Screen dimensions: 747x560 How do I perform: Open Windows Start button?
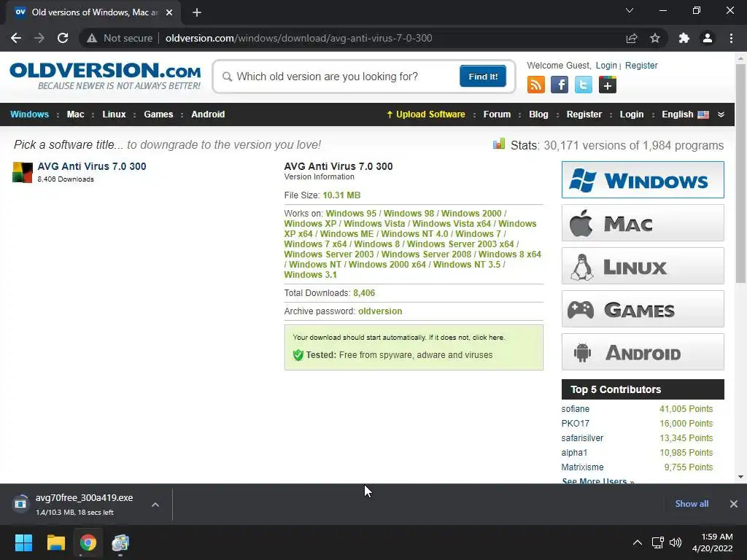pyautogui.click(x=23, y=542)
